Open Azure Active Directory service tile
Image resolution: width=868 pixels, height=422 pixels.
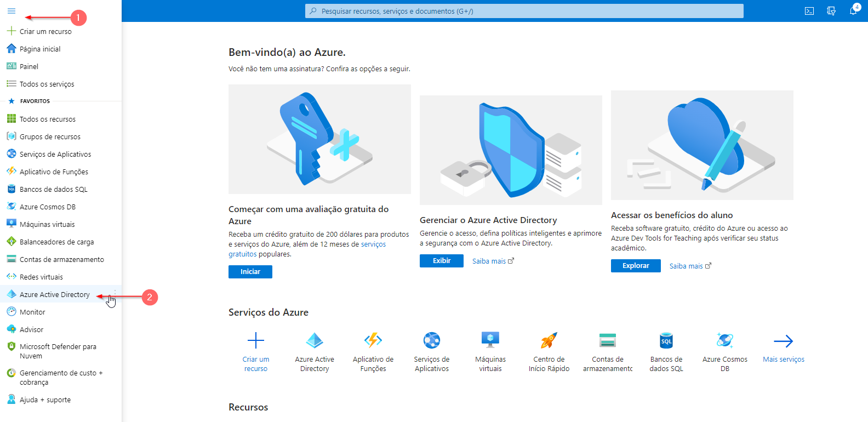[x=315, y=351]
